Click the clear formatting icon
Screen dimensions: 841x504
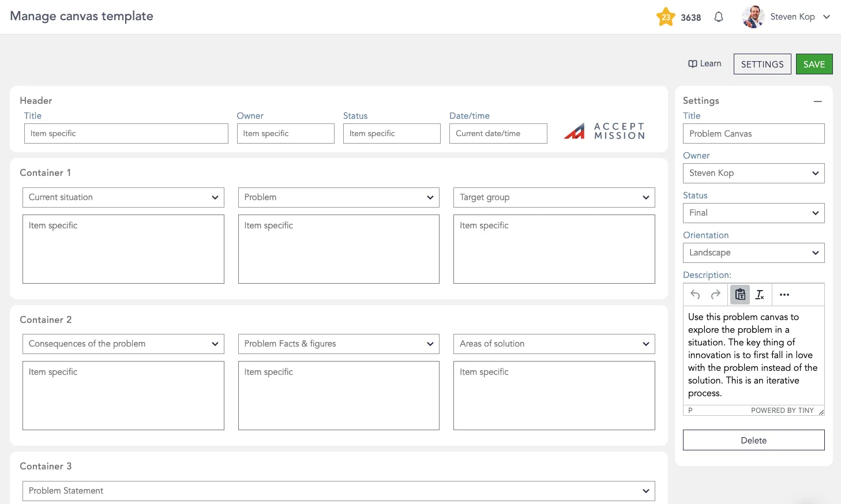tap(760, 295)
